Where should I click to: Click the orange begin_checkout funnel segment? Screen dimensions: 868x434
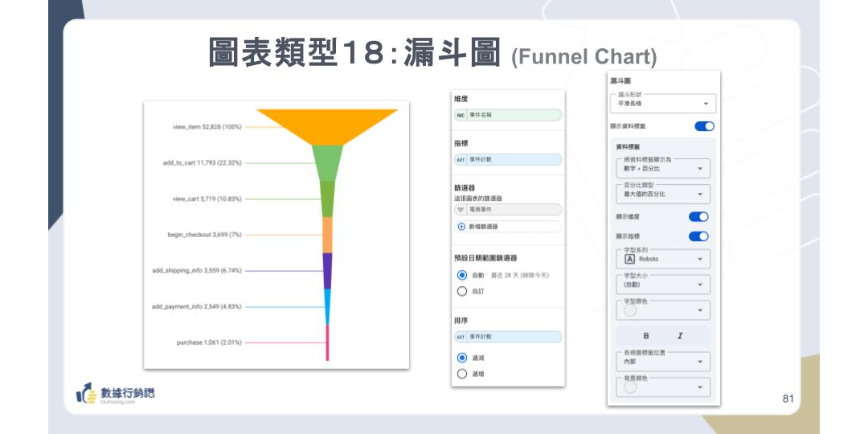[327, 235]
